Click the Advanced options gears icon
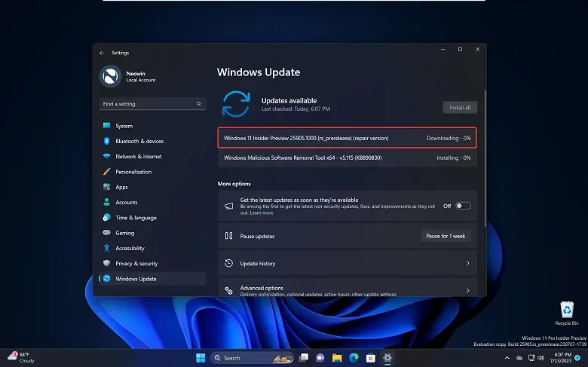588x367 pixels. [x=228, y=291]
